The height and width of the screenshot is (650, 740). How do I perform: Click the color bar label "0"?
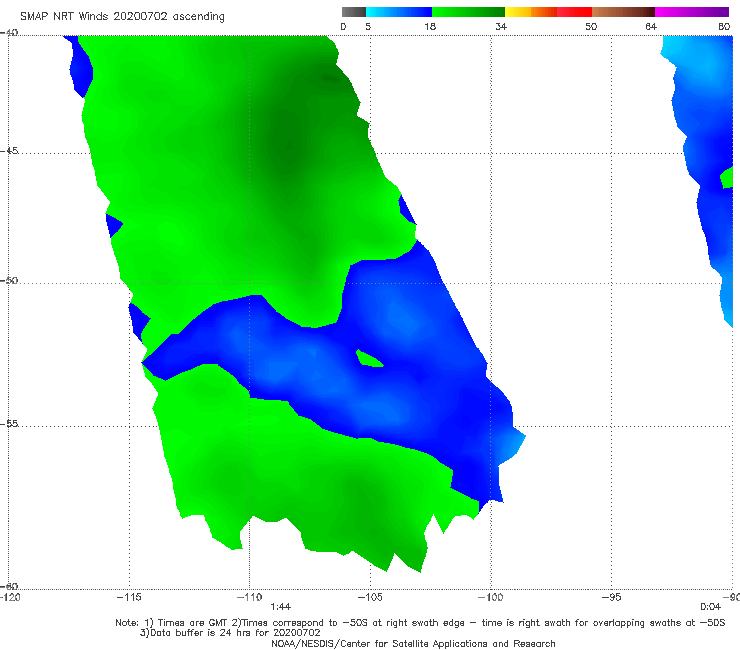(344, 27)
